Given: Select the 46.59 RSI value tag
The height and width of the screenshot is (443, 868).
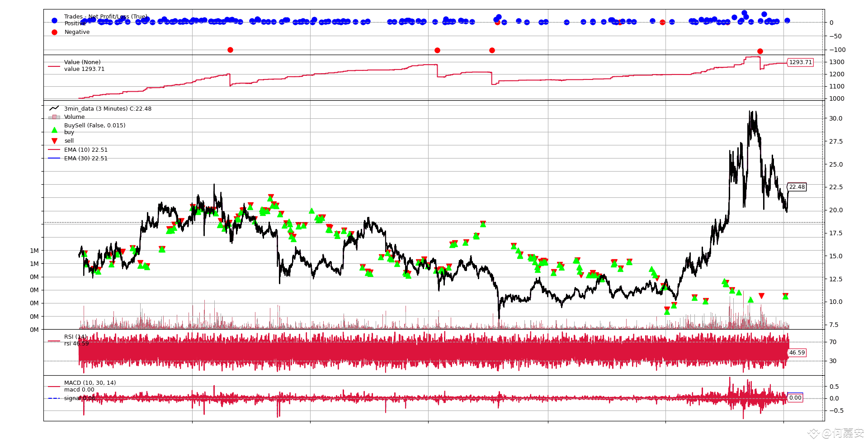Looking at the screenshot, I should point(797,353).
